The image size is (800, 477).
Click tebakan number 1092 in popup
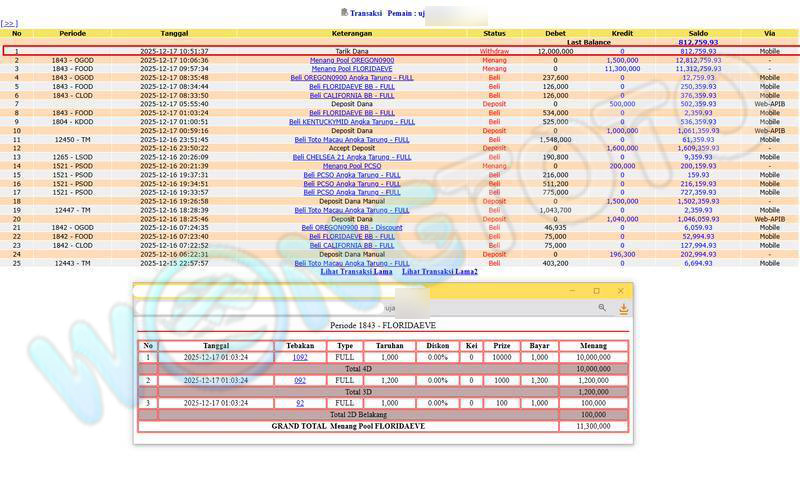coord(299,357)
